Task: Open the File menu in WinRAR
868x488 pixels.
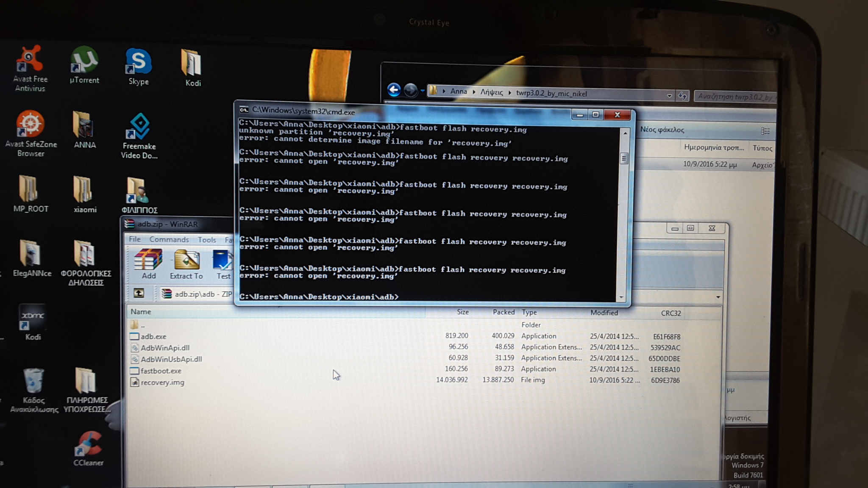Action: pyautogui.click(x=134, y=239)
